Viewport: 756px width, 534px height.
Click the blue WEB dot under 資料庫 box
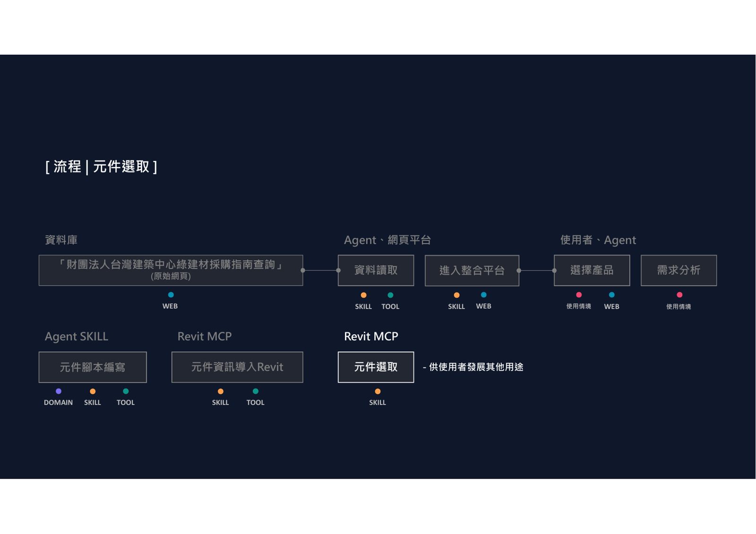coord(171,295)
